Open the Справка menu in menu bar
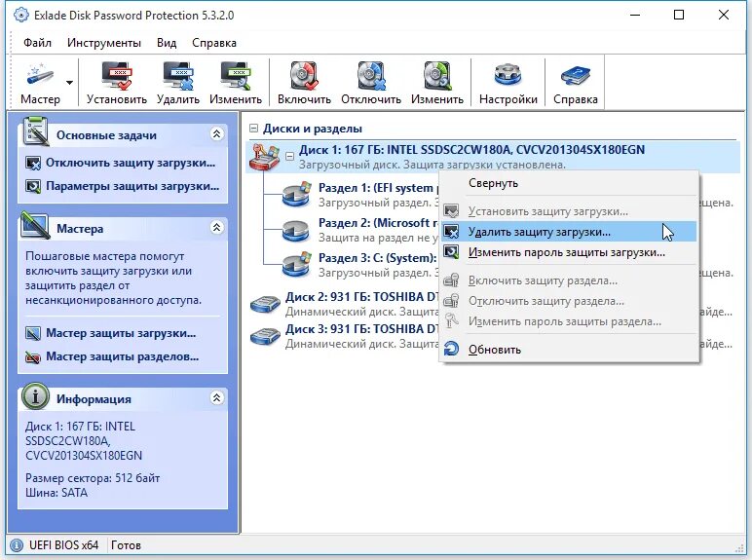This screenshot has width=752, height=560. click(214, 43)
